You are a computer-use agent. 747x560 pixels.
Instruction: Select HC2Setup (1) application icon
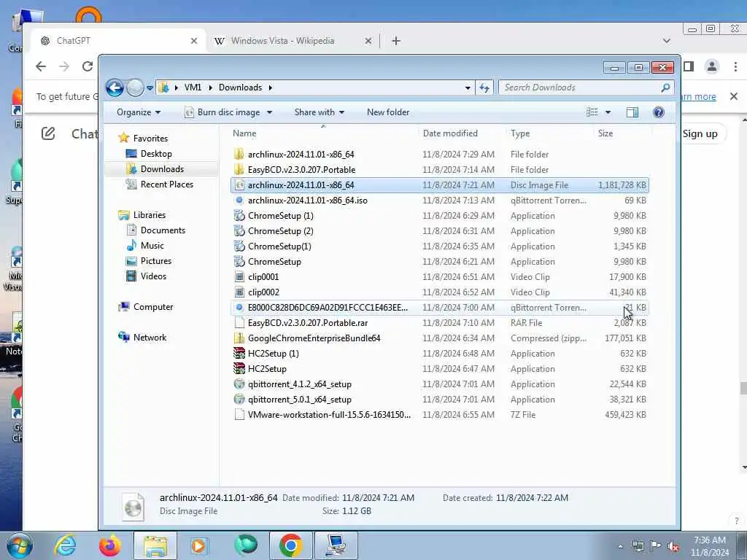(239, 354)
